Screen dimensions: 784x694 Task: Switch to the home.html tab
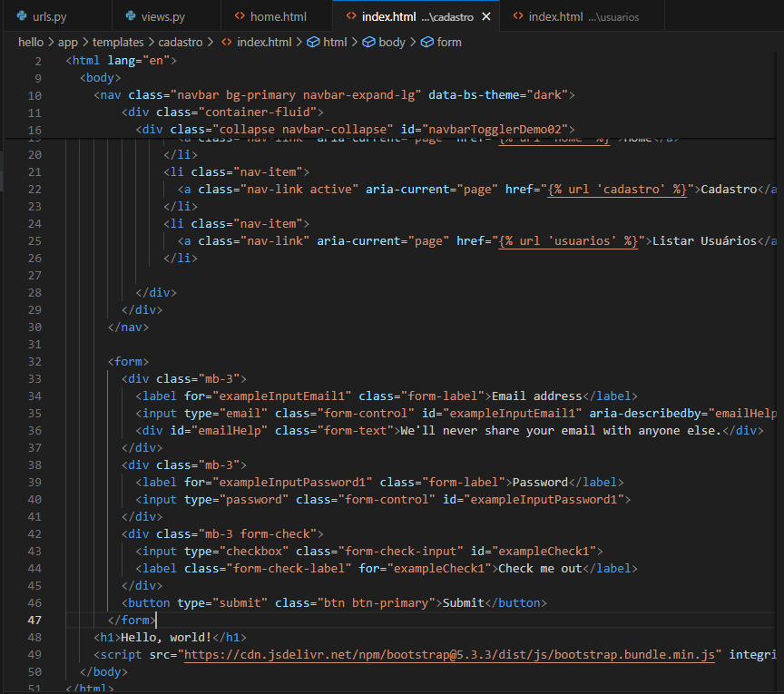point(278,16)
